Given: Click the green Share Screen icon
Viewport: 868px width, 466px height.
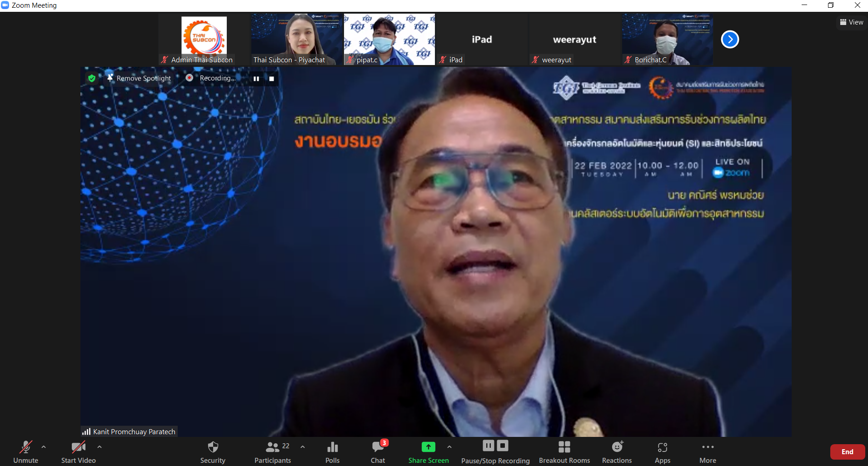Looking at the screenshot, I should pyautogui.click(x=428, y=447).
